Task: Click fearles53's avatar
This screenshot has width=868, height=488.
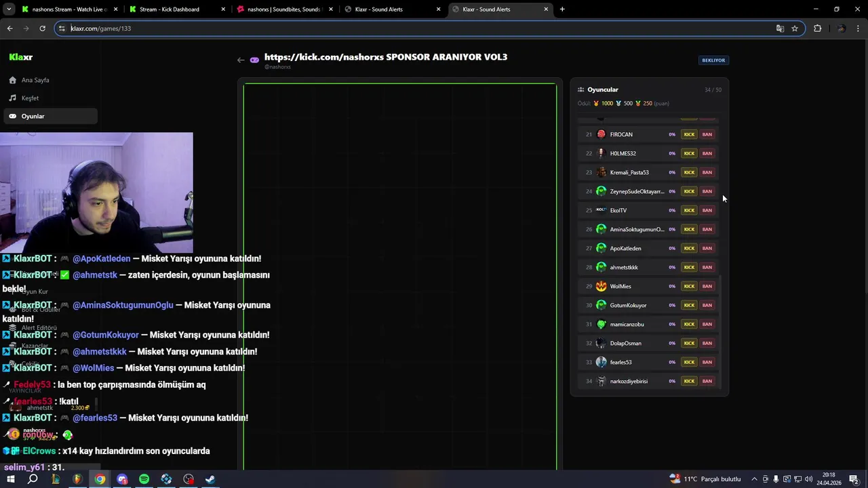Action: [601, 362]
